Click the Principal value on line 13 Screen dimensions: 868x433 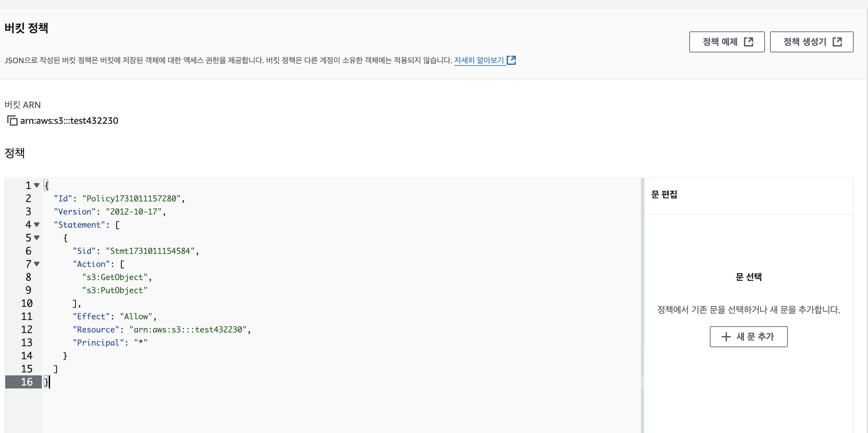point(140,343)
